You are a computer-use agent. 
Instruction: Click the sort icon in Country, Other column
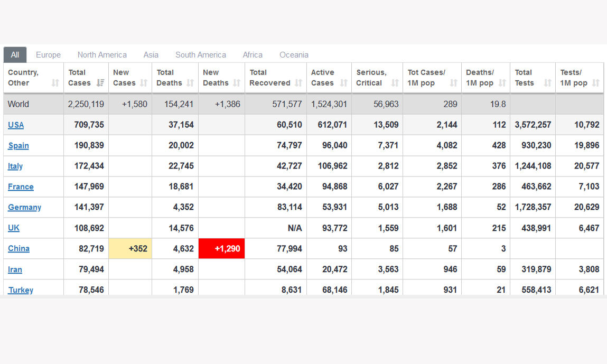pyautogui.click(x=55, y=83)
